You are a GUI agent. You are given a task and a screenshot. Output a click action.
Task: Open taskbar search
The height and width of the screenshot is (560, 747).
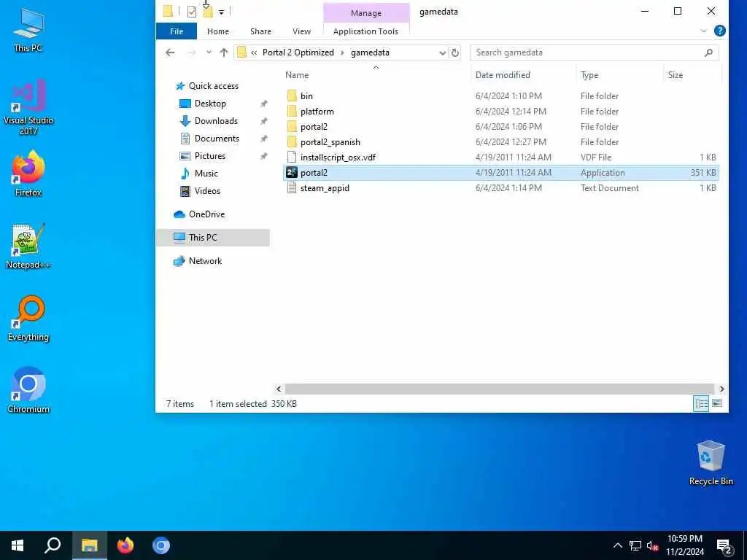tap(53, 545)
